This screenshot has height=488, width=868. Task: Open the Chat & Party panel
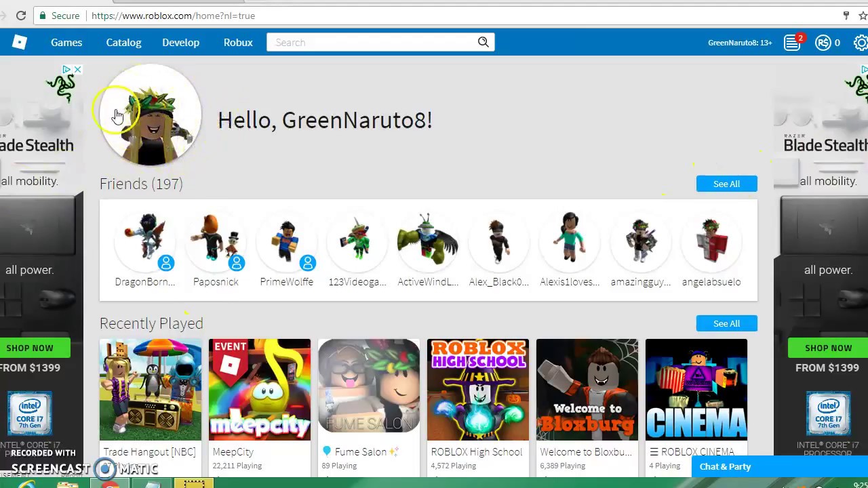pos(779,466)
